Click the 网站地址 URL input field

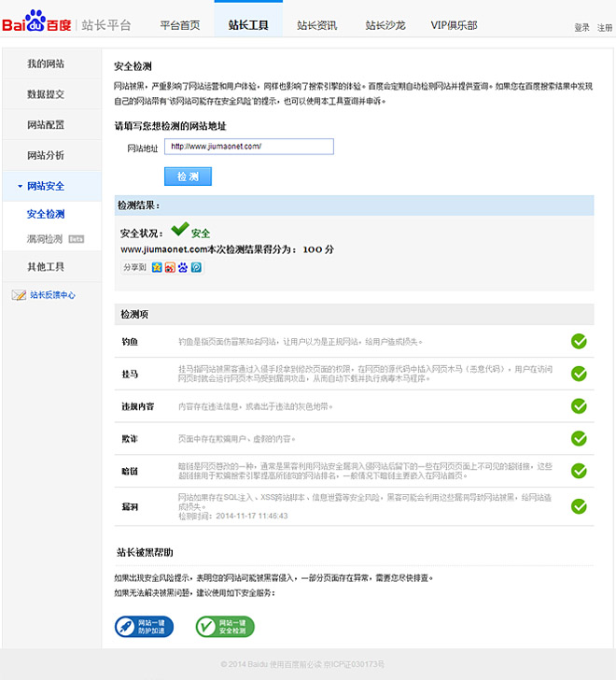tap(248, 147)
